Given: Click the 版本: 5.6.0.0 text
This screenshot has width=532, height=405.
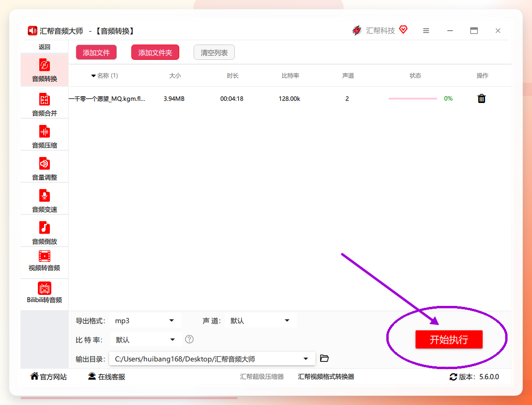Looking at the screenshot, I should pyautogui.click(x=479, y=377).
